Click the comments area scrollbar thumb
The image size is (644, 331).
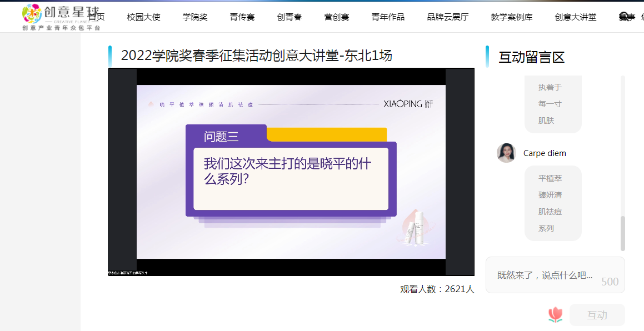[x=623, y=233]
